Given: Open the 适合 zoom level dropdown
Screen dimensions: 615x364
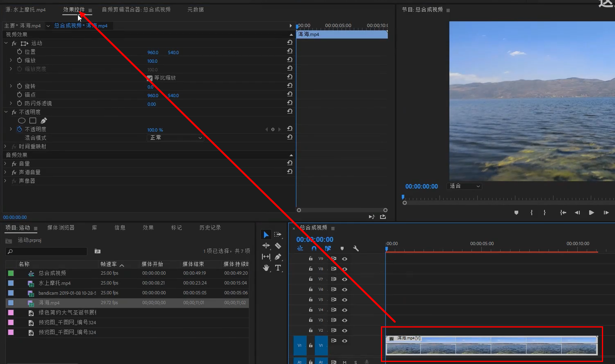Looking at the screenshot, I should 465,186.
